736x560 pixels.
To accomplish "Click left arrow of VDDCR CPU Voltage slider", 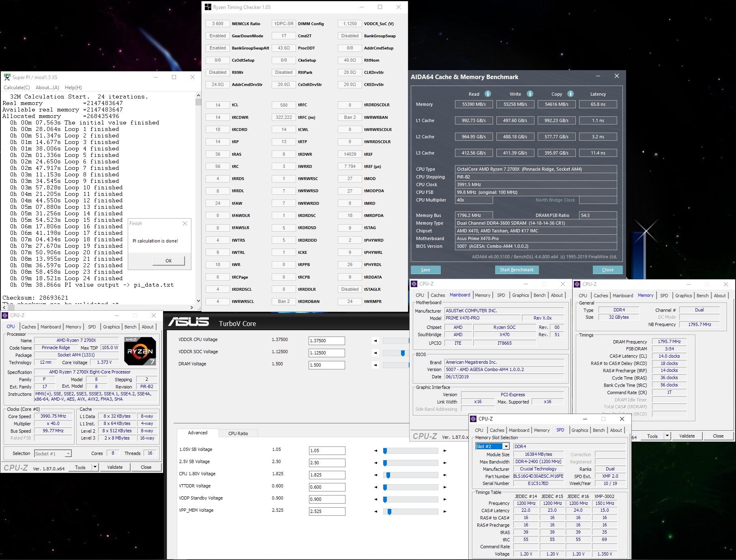I will pyautogui.click(x=376, y=341).
